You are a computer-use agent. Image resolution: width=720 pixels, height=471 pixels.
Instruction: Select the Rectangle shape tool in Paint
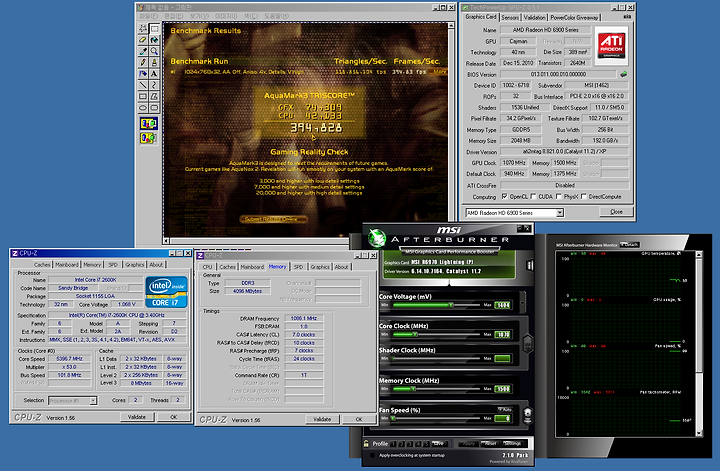pyautogui.click(x=143, y=96)
